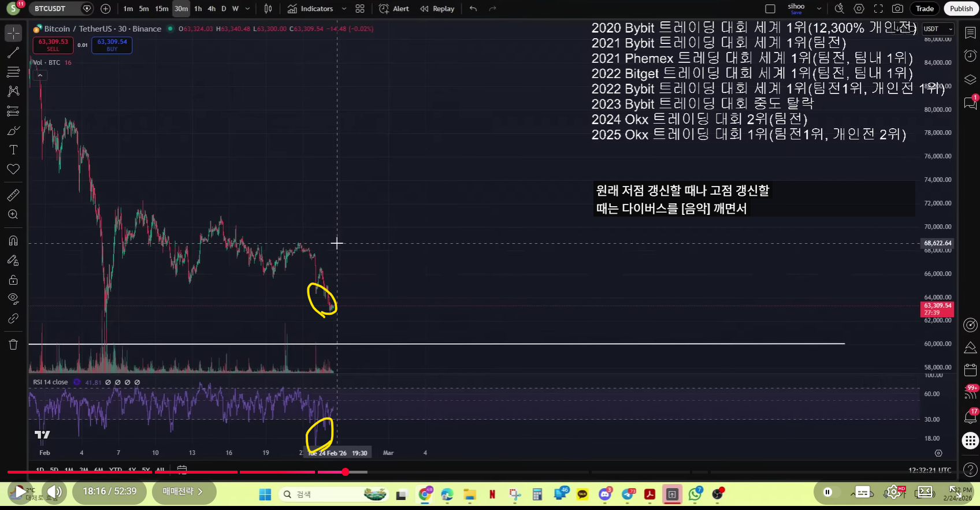Screen dimensions: 980x510
Task: Open the favorites heart icon tools
Action: 13,169
